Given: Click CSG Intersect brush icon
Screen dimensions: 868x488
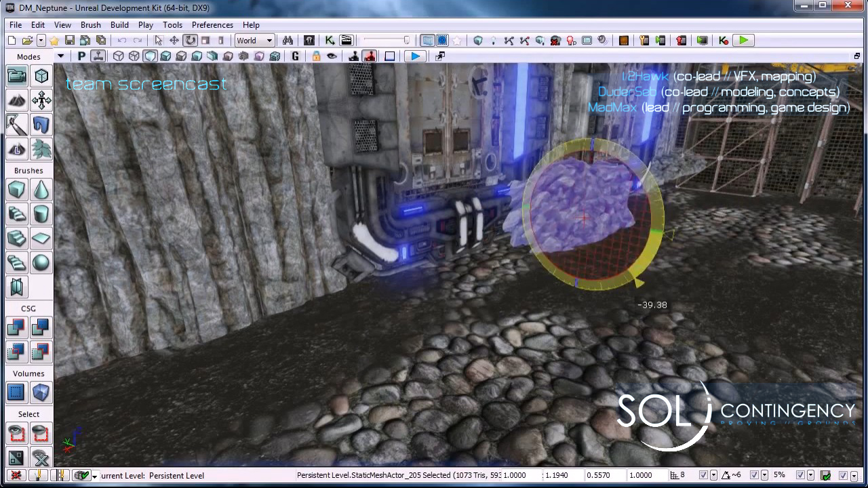Looking at the screenshot, I should (16, 352).
